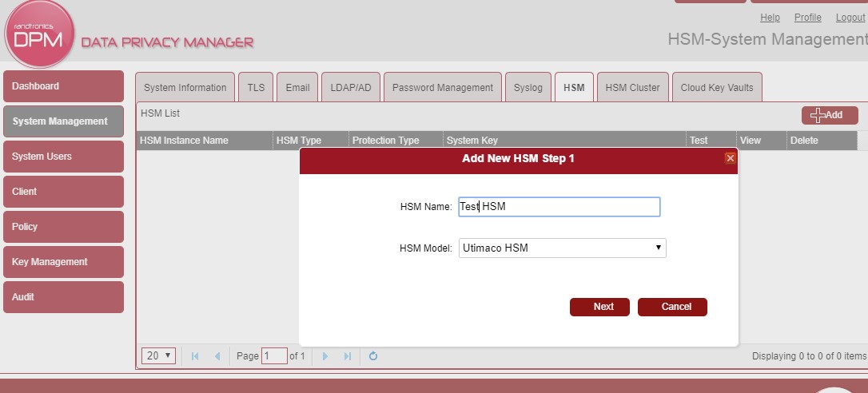Close the Add New HSM dialog
Image resolution: width=868 pixels, height=393 pixels.
click(731, 158)
